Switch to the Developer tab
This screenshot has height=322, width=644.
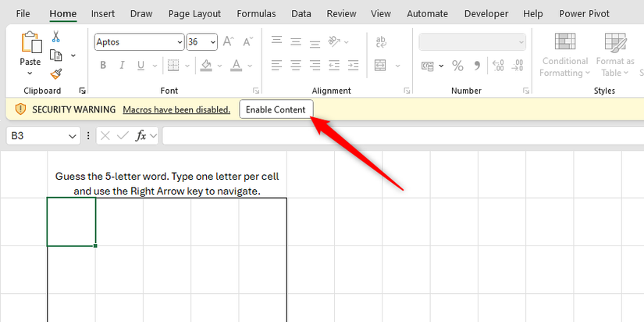pyautogui.click(x=486, y=13)
